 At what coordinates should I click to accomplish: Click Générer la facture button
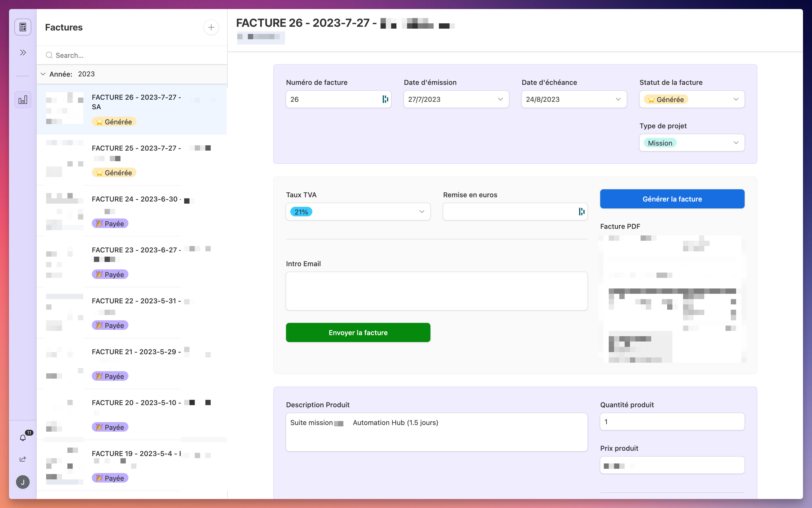click(672, 199)
